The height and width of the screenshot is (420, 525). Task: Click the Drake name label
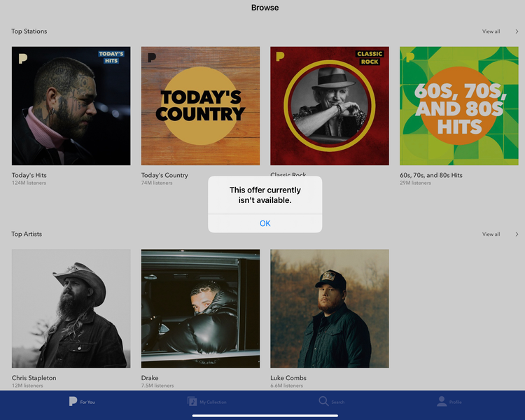tap(150, 378)
